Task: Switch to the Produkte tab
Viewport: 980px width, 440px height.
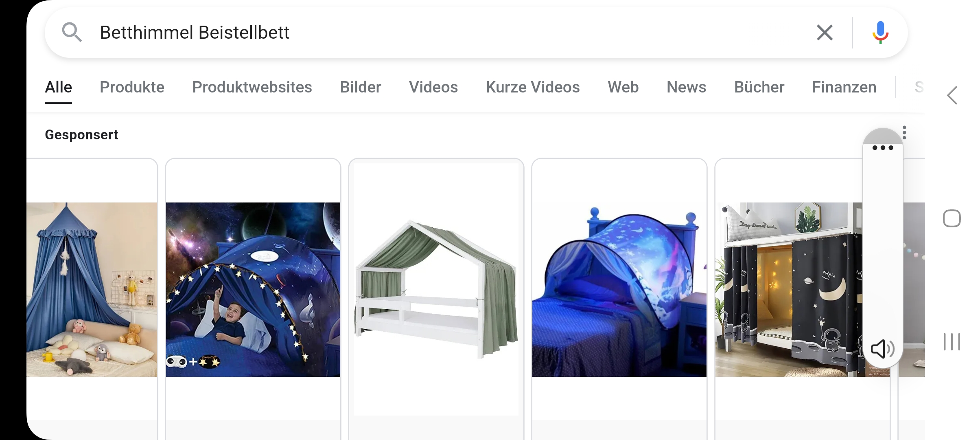Action: (132, 87)
